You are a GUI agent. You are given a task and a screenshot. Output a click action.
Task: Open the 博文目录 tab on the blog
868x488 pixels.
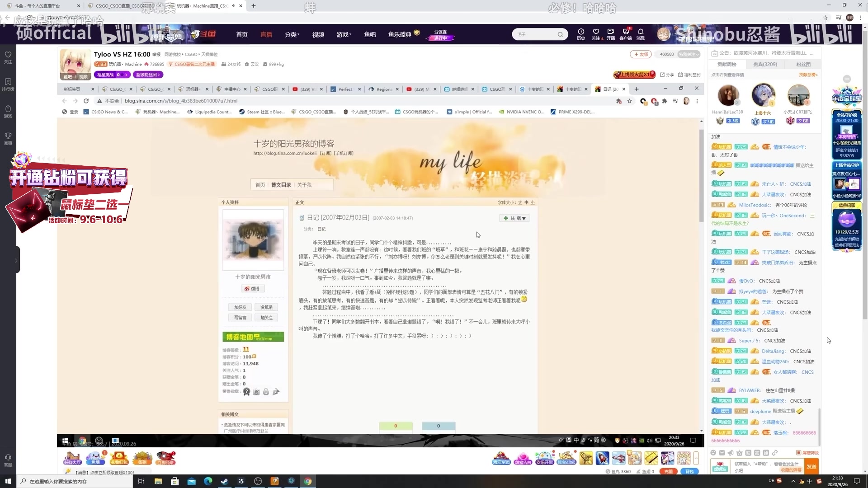281,185
